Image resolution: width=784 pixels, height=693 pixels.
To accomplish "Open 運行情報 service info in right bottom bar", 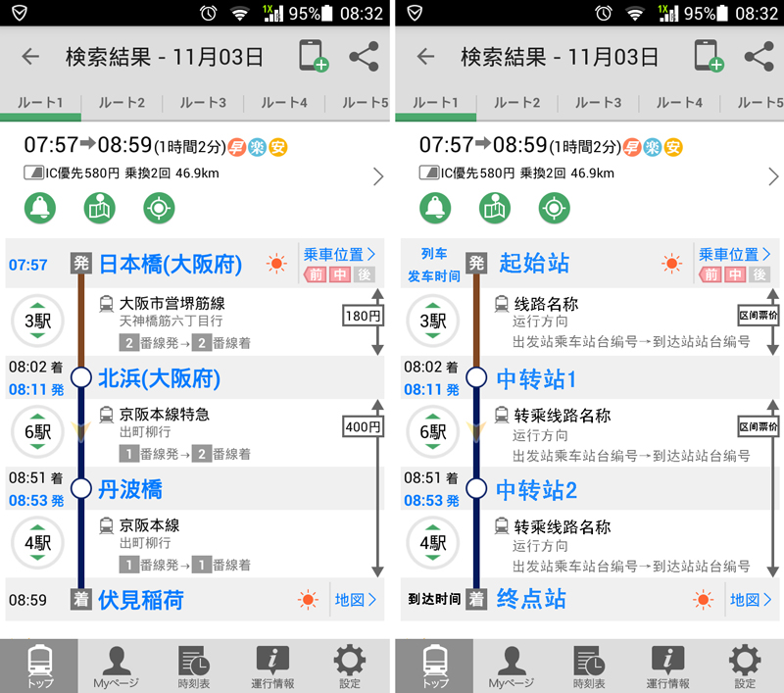I will tap(667, 667).
